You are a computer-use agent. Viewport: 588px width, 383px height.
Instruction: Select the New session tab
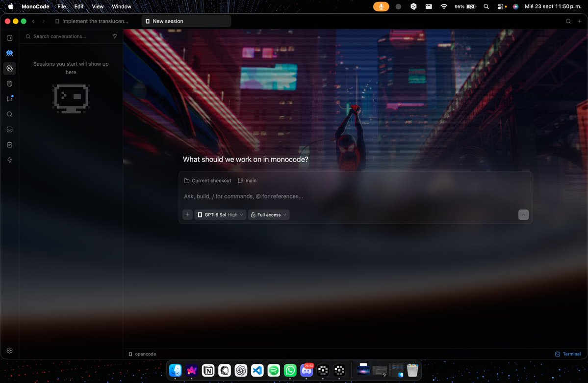coord(186,22)
